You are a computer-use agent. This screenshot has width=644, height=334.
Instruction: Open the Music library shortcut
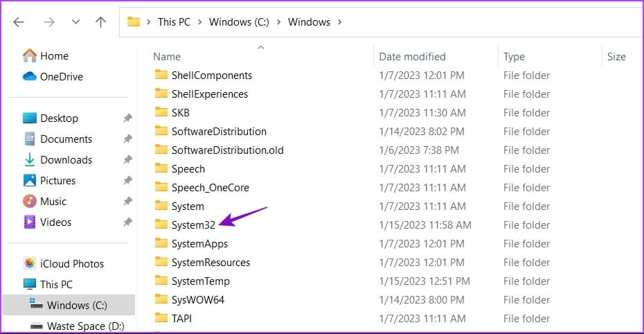(53, 201)
